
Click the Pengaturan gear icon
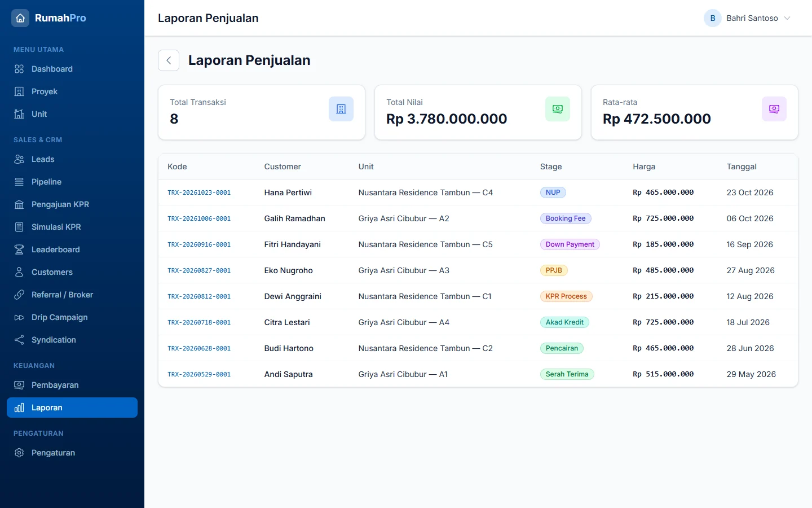click(19, 453)
